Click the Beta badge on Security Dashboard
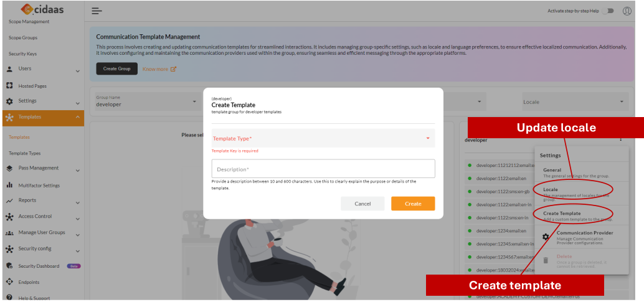 (x=74, y=266)
